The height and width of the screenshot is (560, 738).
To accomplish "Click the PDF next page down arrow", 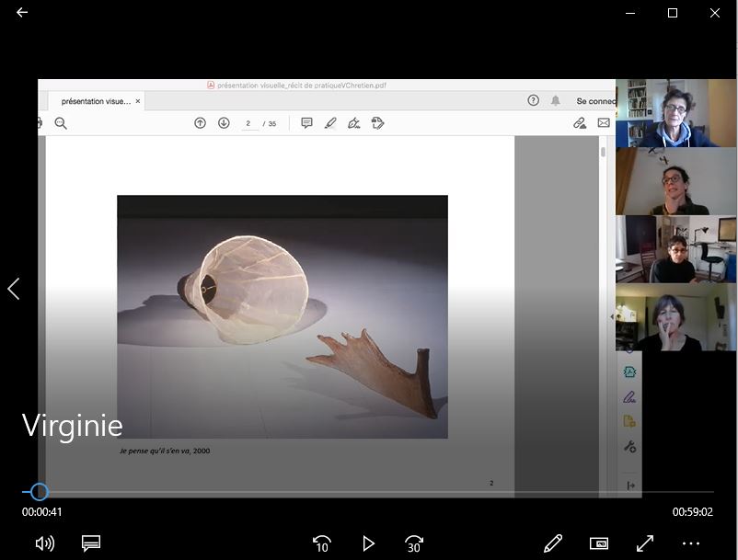I will (x=224, y=123).
